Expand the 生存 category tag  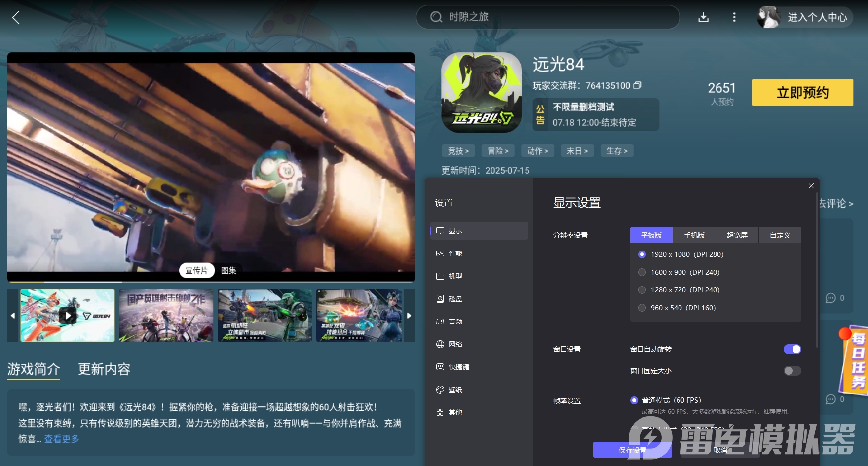tap(616, 150)
